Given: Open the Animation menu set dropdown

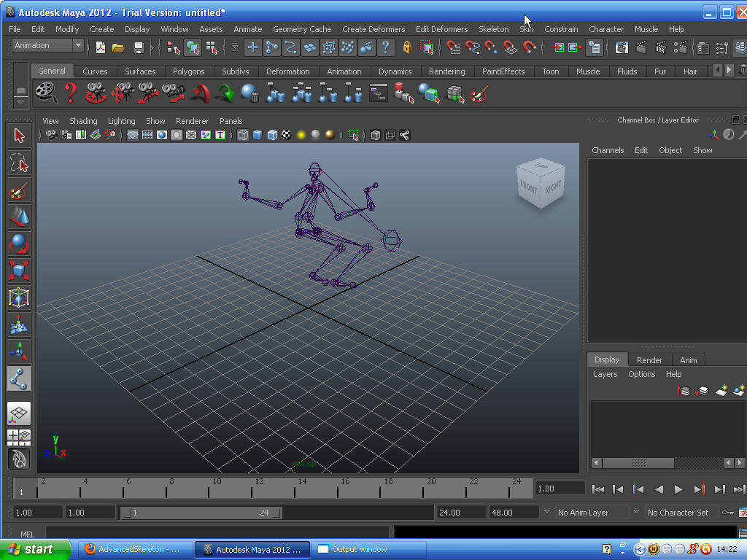Looking at the screenshot, I should 47,45.
